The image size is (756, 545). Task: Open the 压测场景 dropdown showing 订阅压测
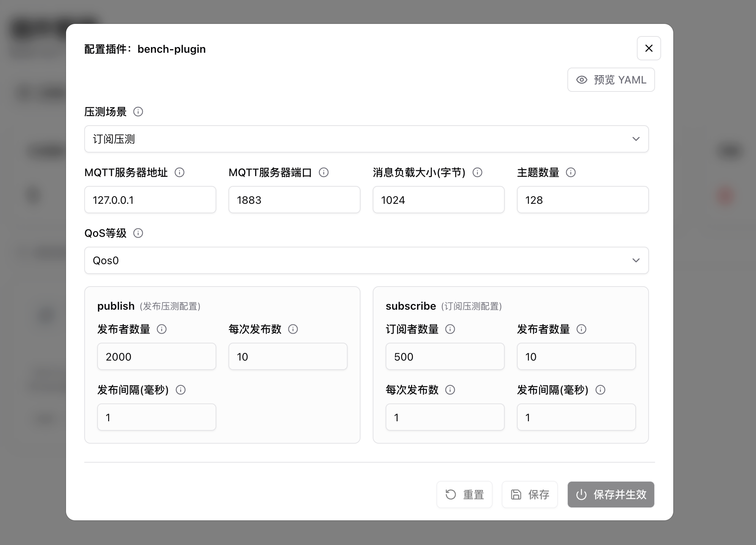click(366, 139)
